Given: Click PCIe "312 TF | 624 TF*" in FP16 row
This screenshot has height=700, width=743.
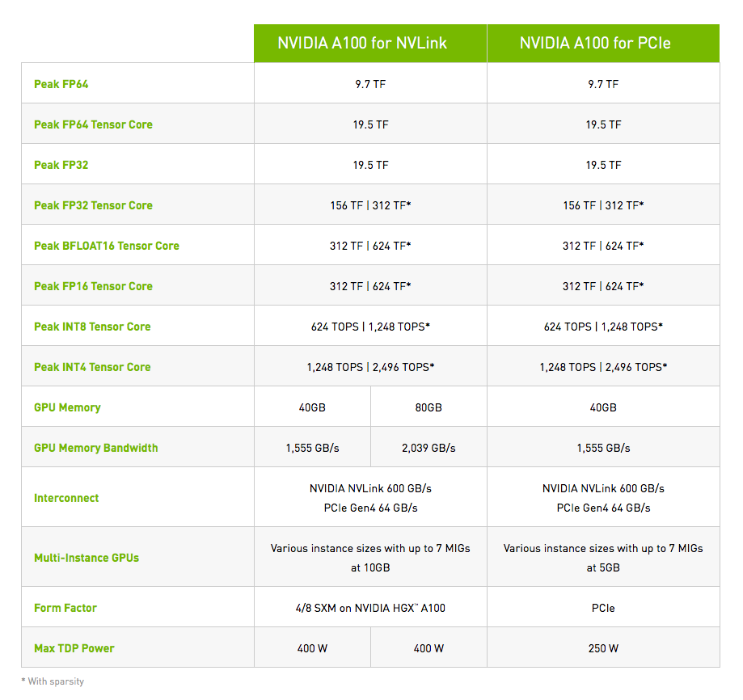Looking at the screenshot, I should [x=603, y=286].
